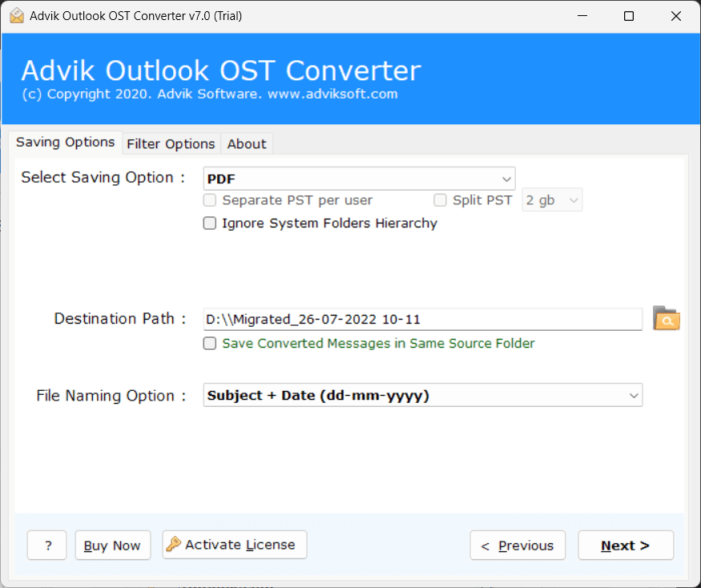Image resolution: width=701 pixels, height=588 pixels.
Task: Maximize the Advik converter window
Action: coord(629,16)
